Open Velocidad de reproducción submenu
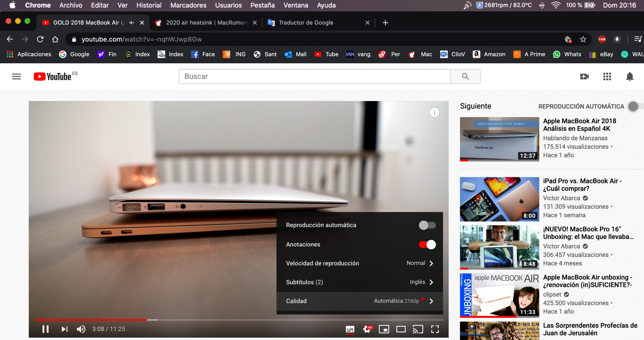Viewport: 644px width, 340px height. 360,263
